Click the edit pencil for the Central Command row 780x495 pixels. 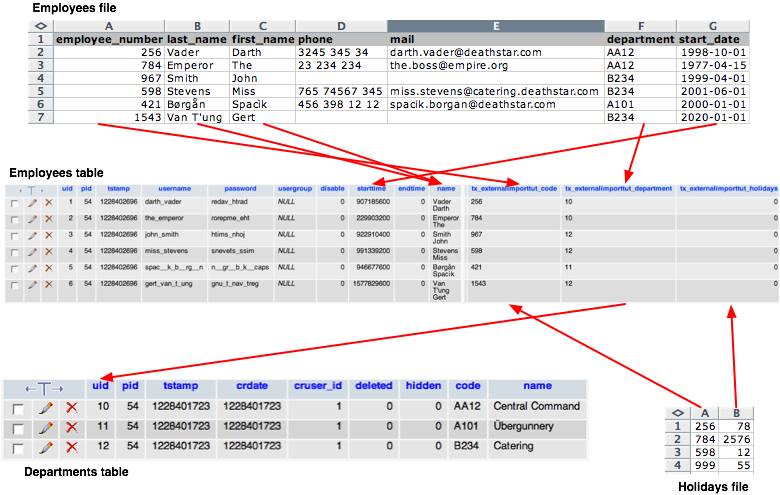pyautogui.click(x=46, y=407)
